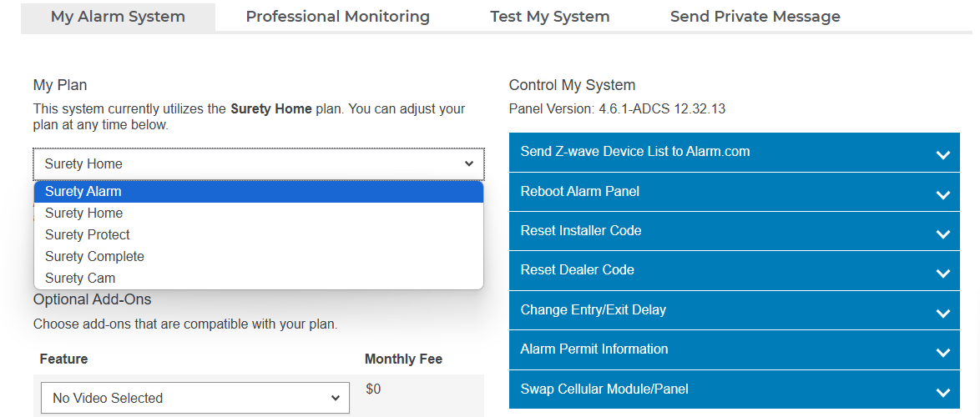Select Surety Protect plan option

88,235
